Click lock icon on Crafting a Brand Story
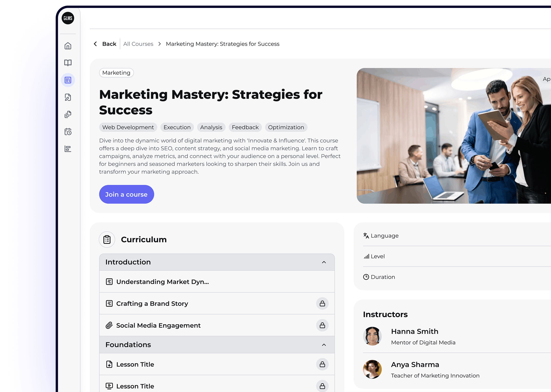Viewport: 551px width, 392px height. 322,303
